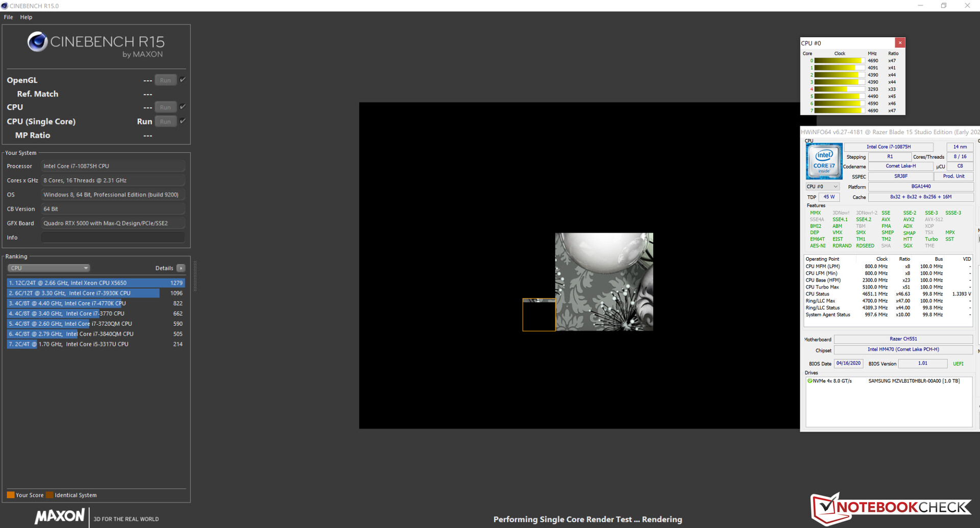Viewport: 980px width, 528px height.
Task: Select the Intel Core i7-3930K ranking row
Action: pyautogui.click(x=95, y=293)
